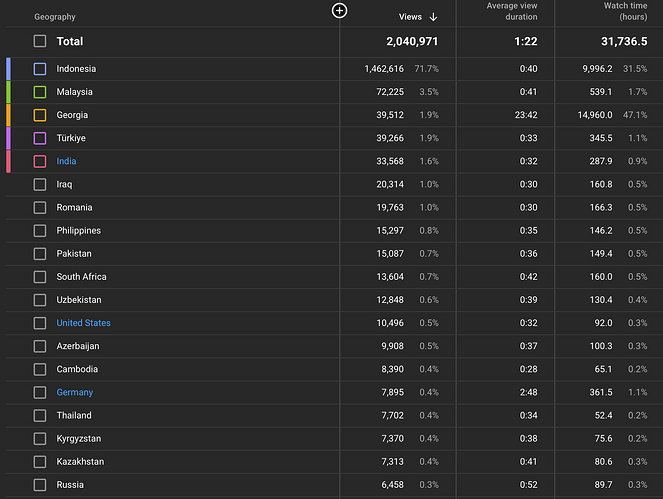The image size is (663, 499).
Task: Add a metric column with plus icon
Action: (339, 11)
